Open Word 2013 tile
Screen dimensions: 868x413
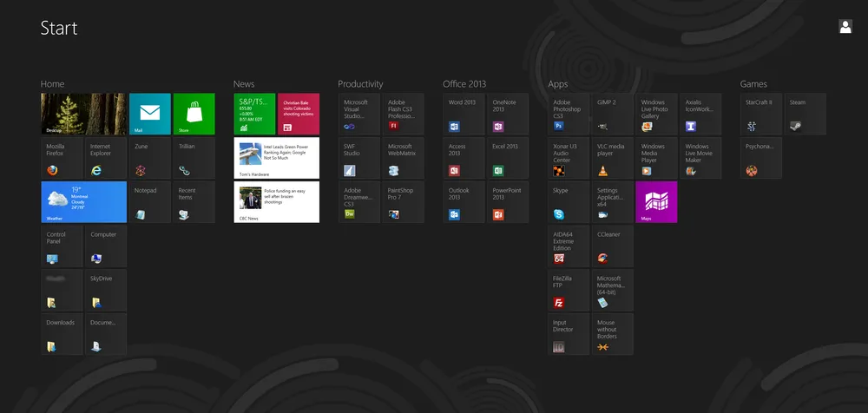tap(464, 114)
